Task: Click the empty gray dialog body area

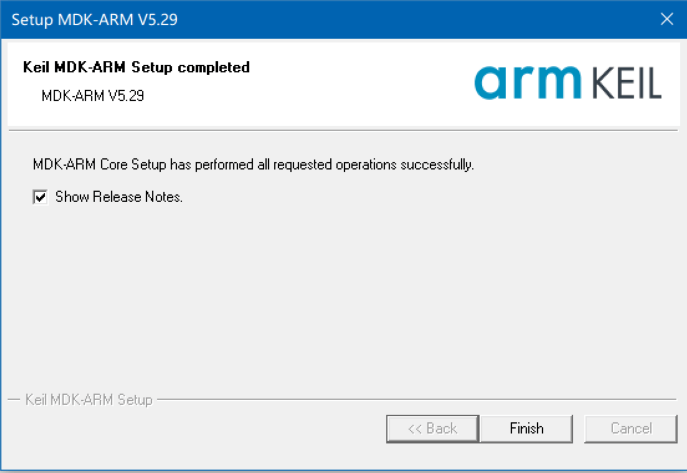Action: click(340, 300)
